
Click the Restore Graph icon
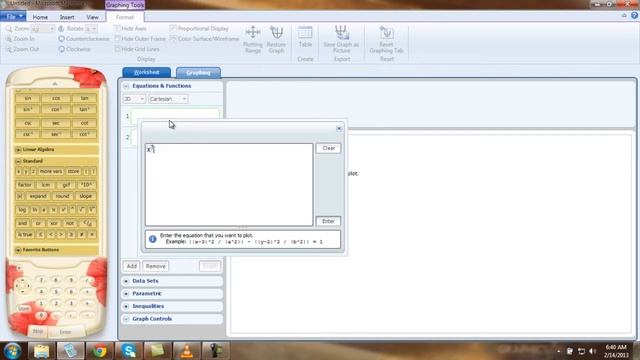(276, 39)
